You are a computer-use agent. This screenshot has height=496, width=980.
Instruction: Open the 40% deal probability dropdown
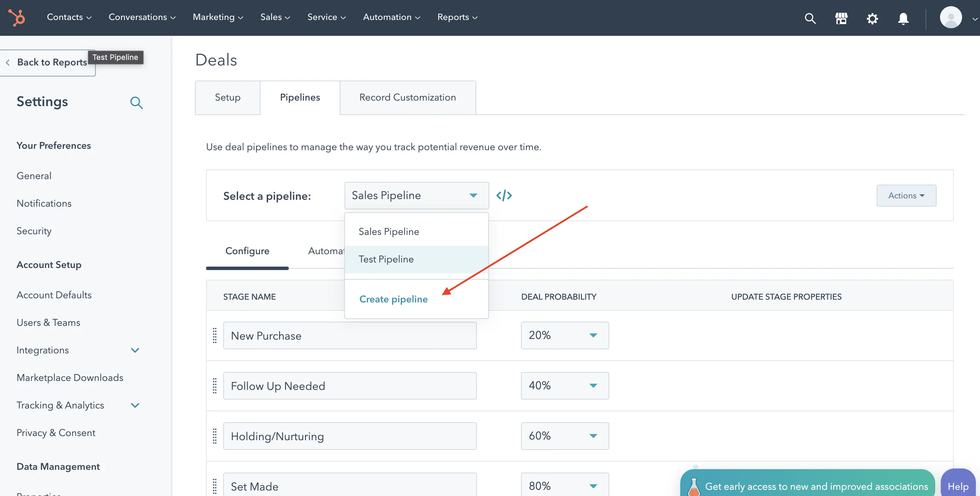[x=564, y=386]
